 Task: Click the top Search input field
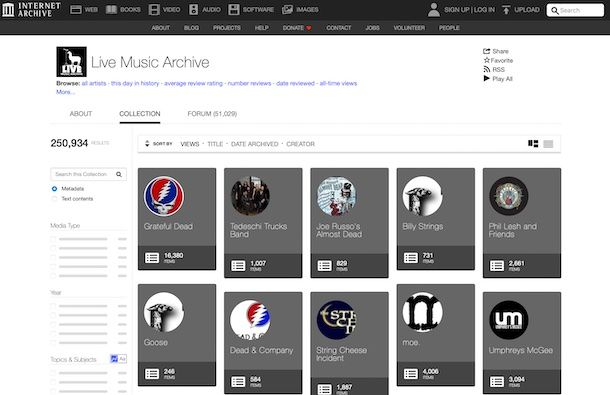[575, 10]
